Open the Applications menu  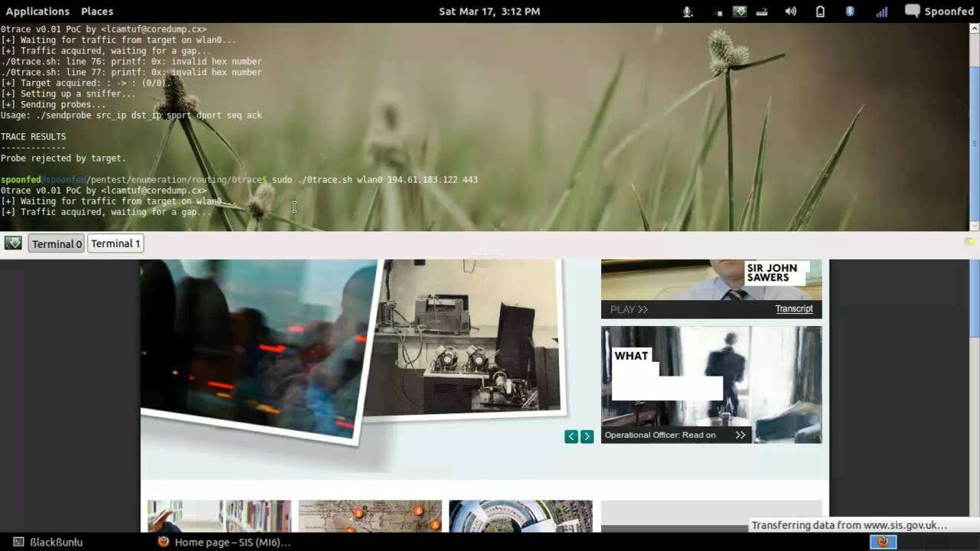pyautogui.click(x=38, y=11)
